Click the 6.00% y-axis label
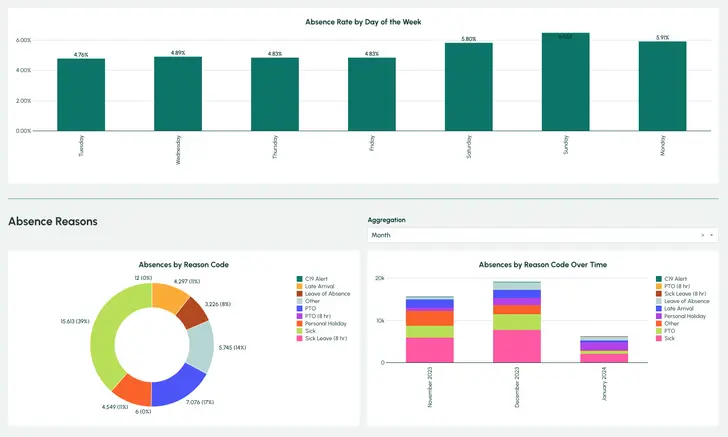This screenshot has width=728, height=437. 23,40
